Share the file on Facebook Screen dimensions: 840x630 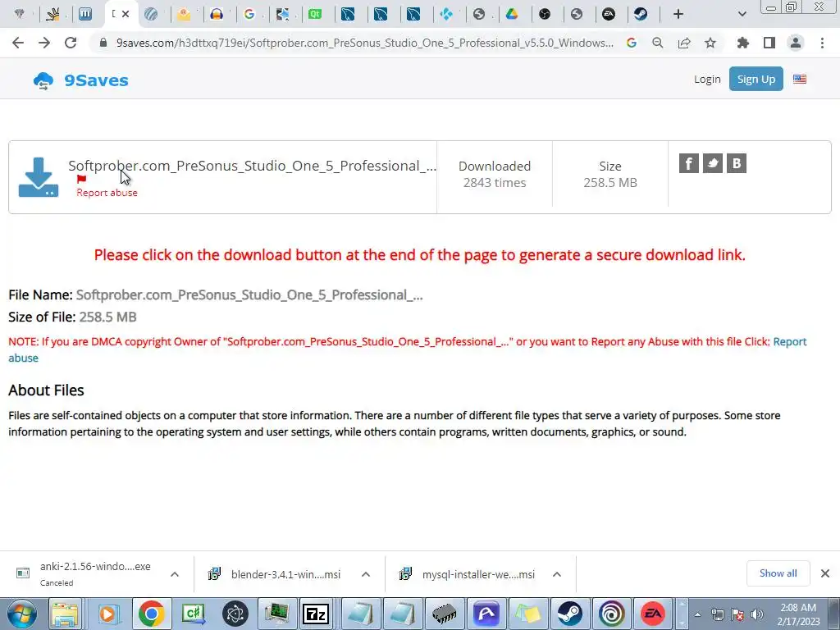(689, 163)
